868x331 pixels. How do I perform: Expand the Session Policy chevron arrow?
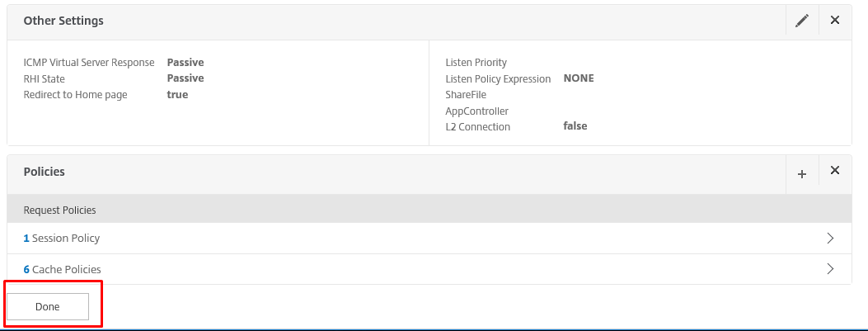click(x=830, y=239)
